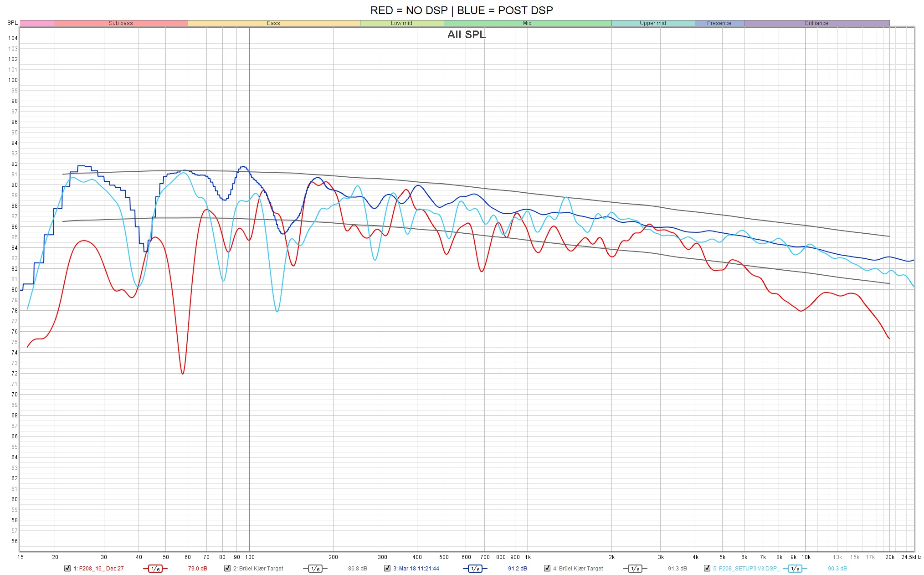Select the 1: F208_16_ Dec 27 trace label
924x575 pixels.
pos(98,569)
